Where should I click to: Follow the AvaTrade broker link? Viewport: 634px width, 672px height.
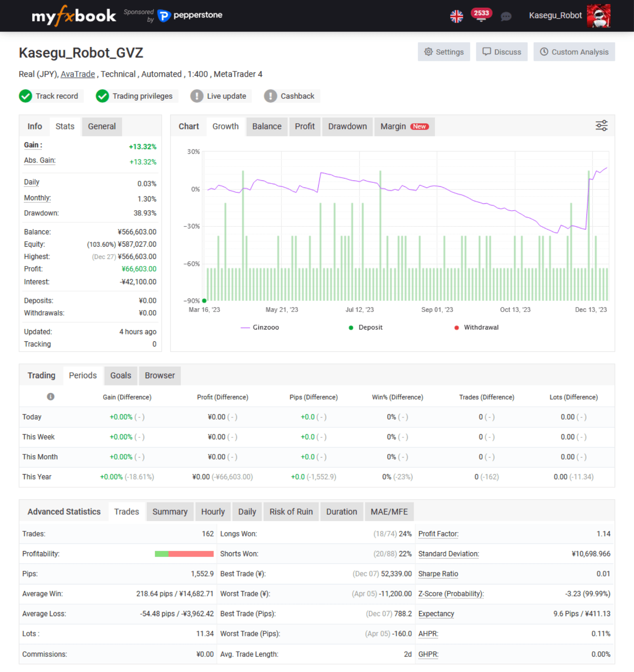pyautogui.click(x=78, y=74)
